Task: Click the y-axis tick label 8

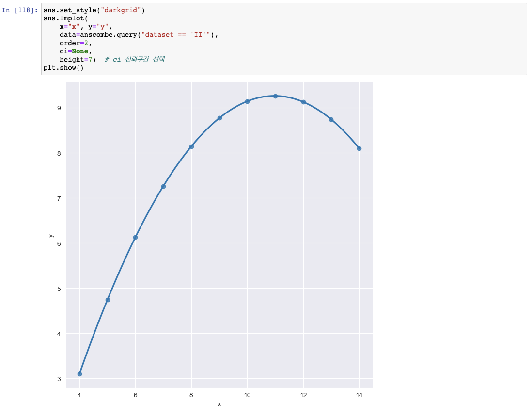Action: point(59,153)
